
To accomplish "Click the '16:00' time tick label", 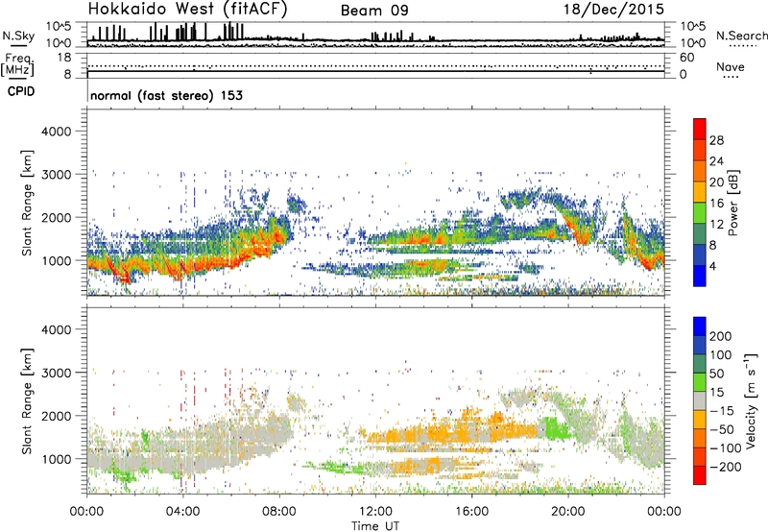I will click(x=471, y=512).
